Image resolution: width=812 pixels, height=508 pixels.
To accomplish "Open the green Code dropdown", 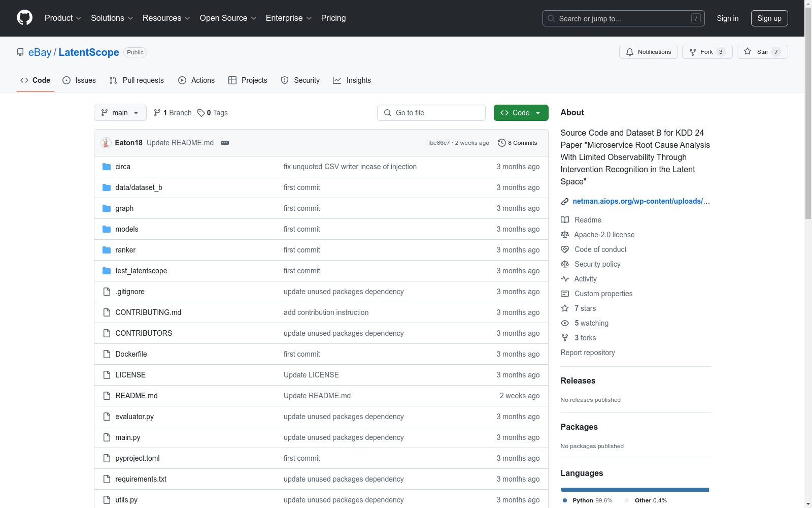I will [x=521, y=113].
